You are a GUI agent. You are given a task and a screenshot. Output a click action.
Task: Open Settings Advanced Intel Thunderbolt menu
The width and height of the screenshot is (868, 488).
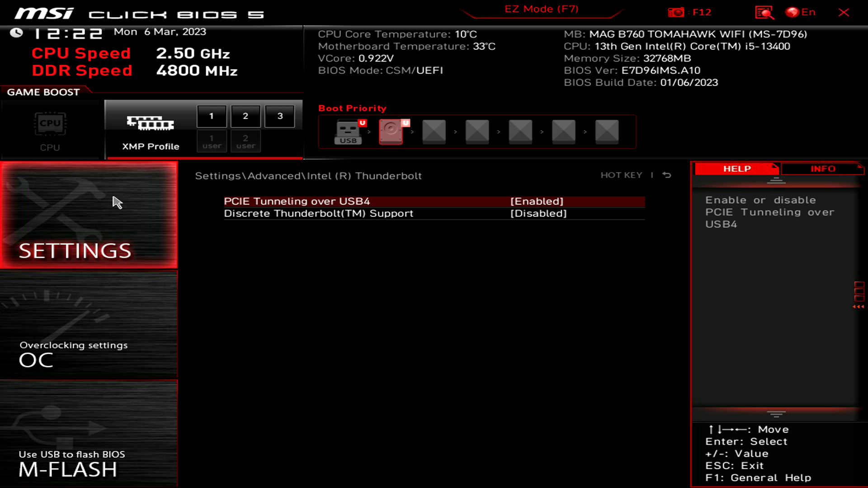308,175
